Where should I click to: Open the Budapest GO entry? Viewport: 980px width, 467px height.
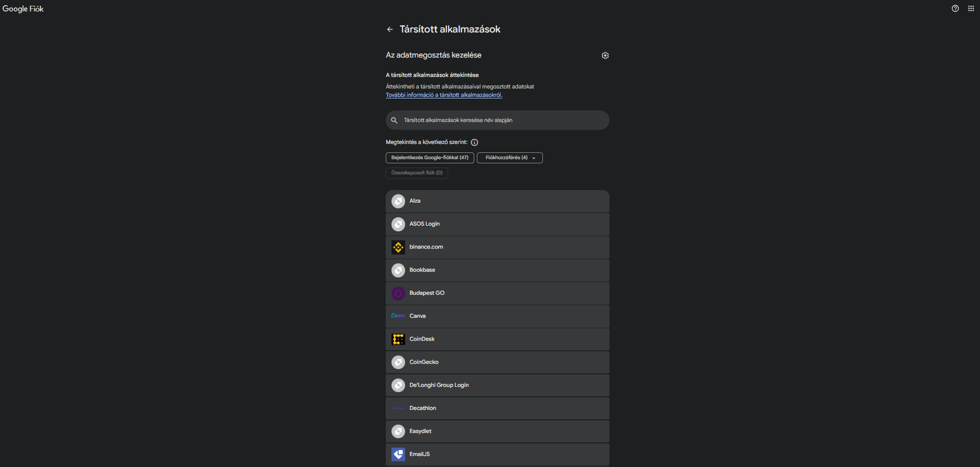pyautogui.click(x=497, y=293)
